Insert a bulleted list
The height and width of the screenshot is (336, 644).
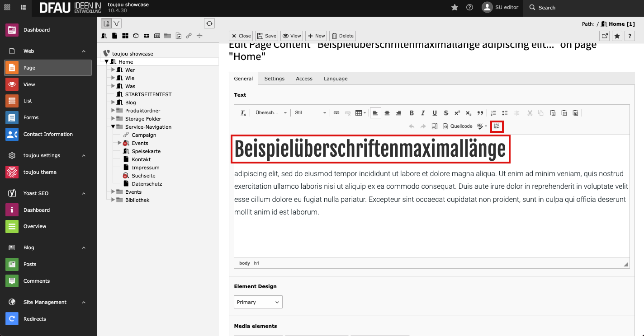[x=505, y=113]
